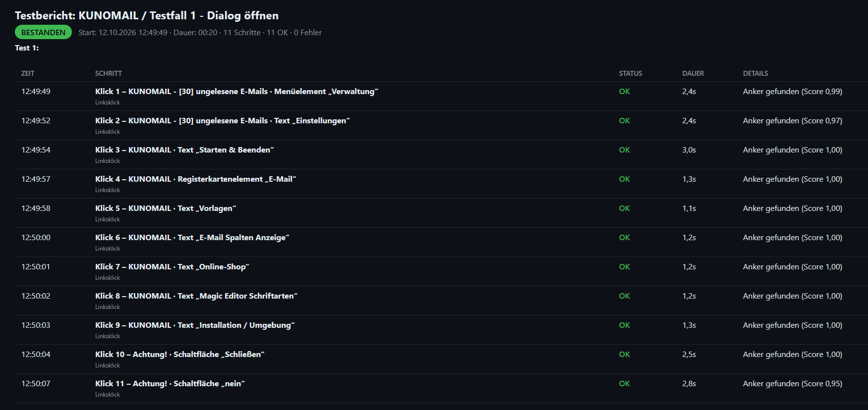Select the duration "2,5s"
The height and width of the screenshot is (410, 868).
click(x=689, y=355)
